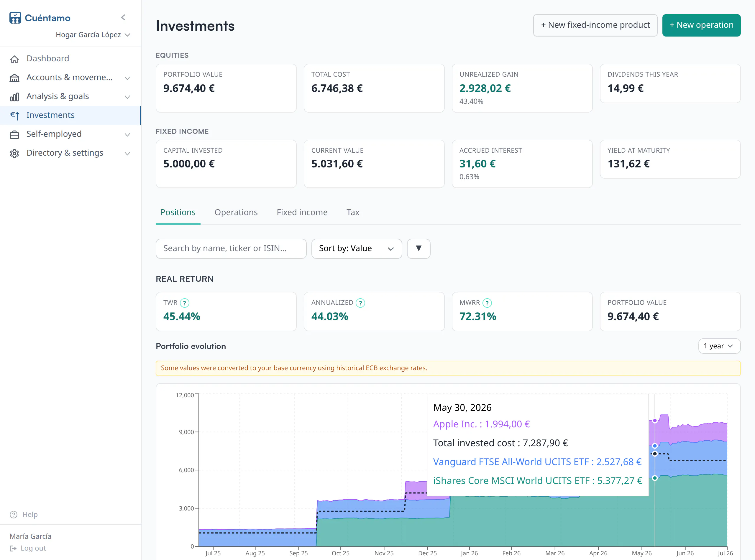Open Dashboard via the home icon
The image size is (755, 560).
14,59
